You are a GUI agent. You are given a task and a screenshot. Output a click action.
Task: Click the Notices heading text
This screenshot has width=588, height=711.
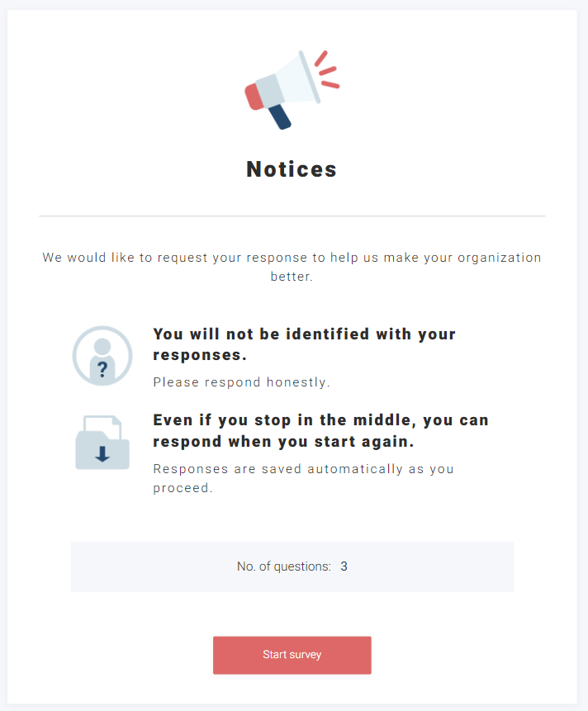[x=291, y=169]
